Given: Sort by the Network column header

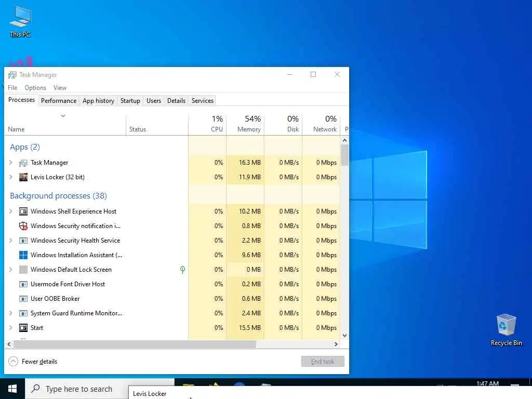Looking at the screenshot, I should [321, 124].
